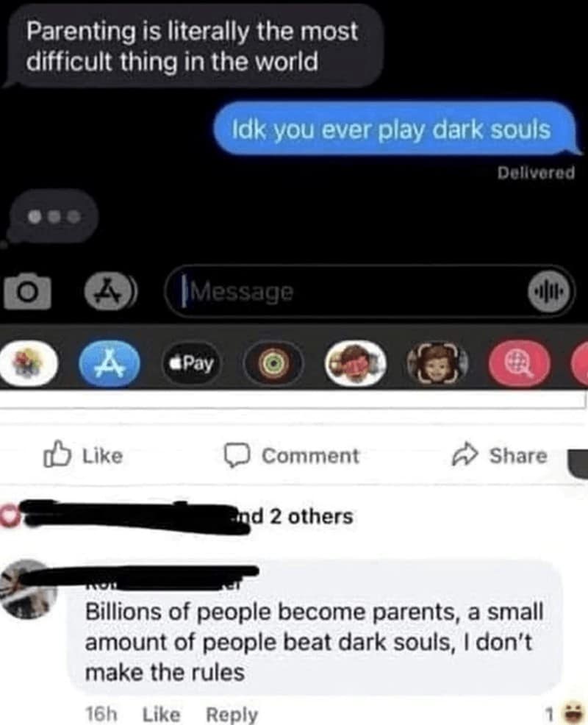The image size is (588, 725).
Task: View reactions list 'and 2 others'
Action: click(x=293, y=516)
